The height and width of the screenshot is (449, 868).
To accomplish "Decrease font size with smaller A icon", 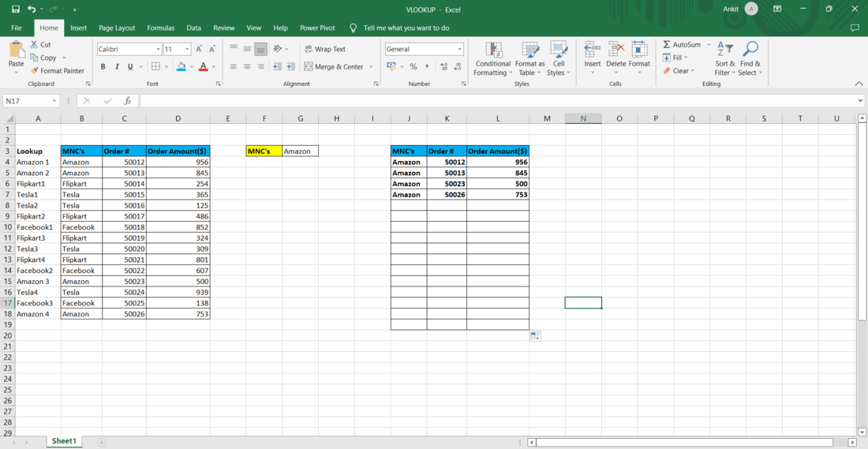I will coord(212,49).
